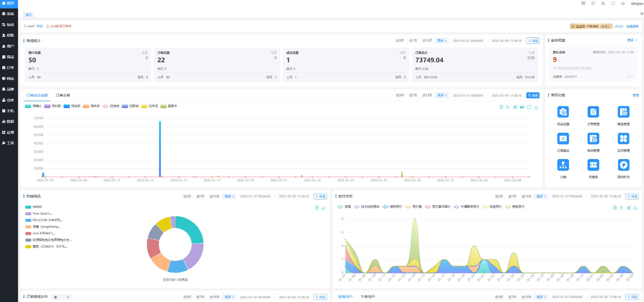Image resolution: width=644 pixels, height=302 pixels.
Task: Click start date field 2025-01-07 in 商城统计
Action: pyautogui.click(x=468, y=41)
